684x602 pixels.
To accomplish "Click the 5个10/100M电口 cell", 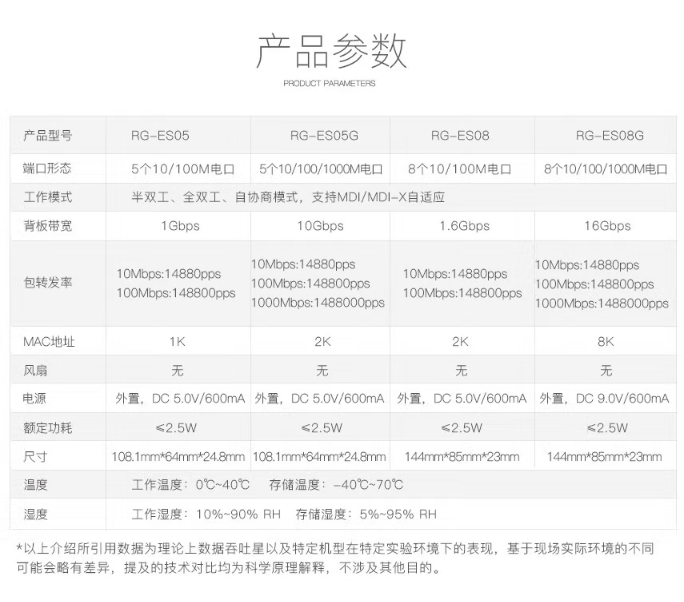I will point(183,169).
